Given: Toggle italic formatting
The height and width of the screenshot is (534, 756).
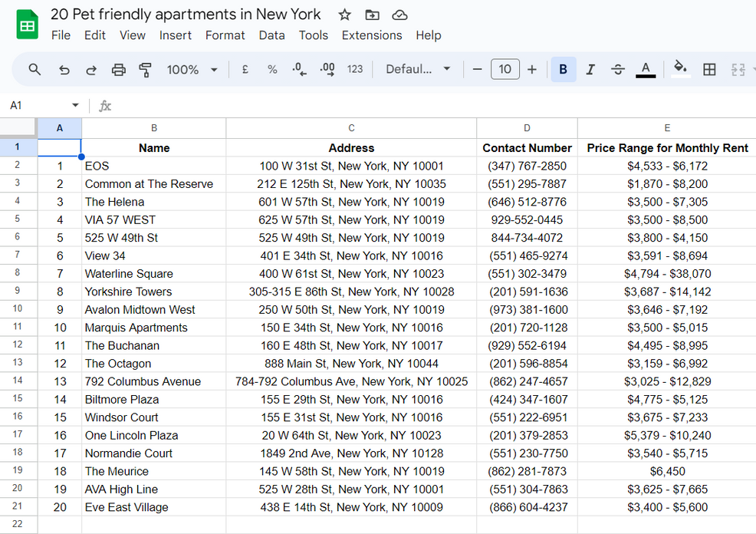Looking at the screenshot, I should [x=590, y=70].
